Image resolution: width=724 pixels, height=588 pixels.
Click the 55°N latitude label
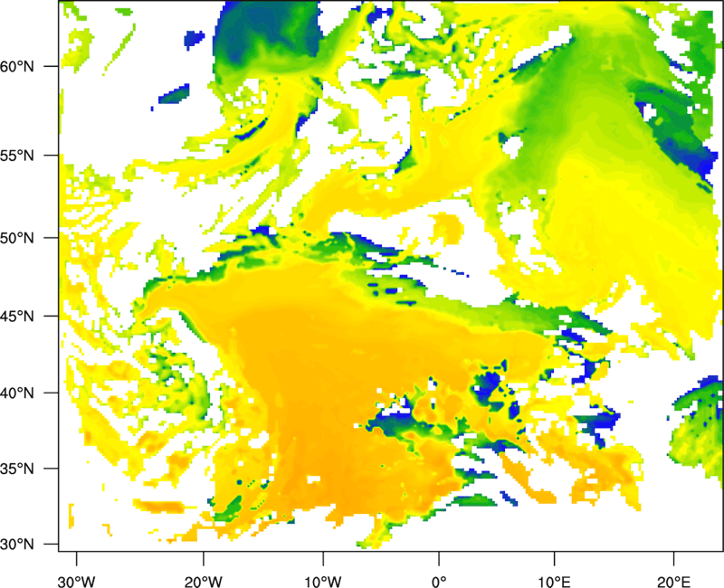pyautogui.click(x=30, y=156)
